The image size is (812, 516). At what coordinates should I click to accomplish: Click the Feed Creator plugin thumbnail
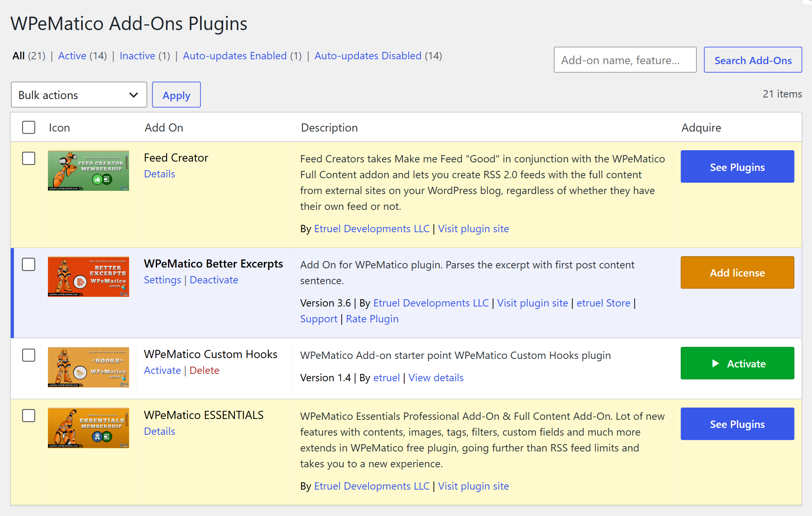(88, 171)
